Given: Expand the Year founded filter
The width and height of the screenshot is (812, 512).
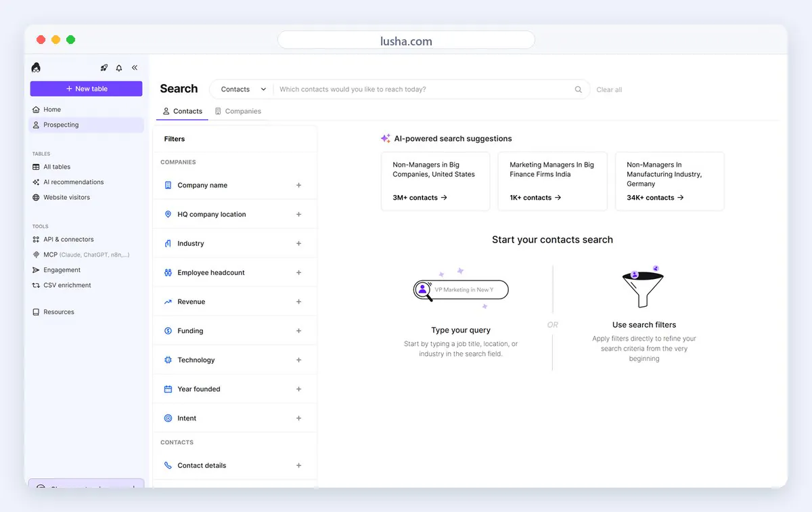Looking at the screenshot, I should tap(298, 389).
